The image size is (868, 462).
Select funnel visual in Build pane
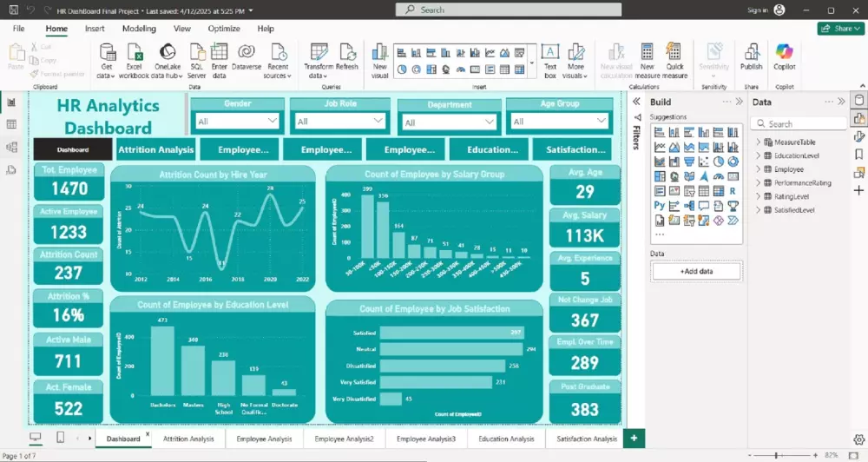click(689, 162)
